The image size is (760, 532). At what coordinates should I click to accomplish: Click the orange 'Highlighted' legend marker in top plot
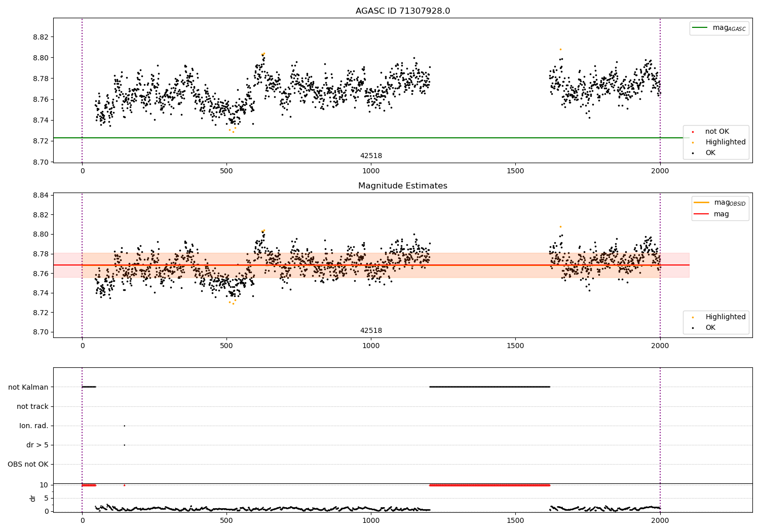click(693, 142)
